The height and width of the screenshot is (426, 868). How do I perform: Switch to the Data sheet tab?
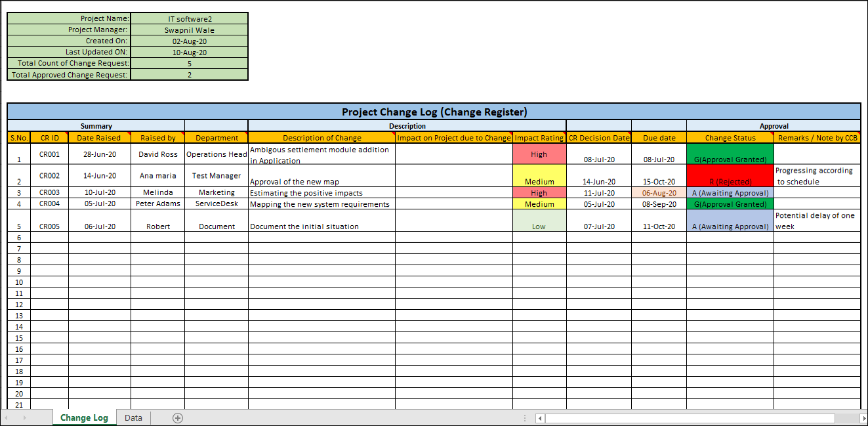[133, 417]
